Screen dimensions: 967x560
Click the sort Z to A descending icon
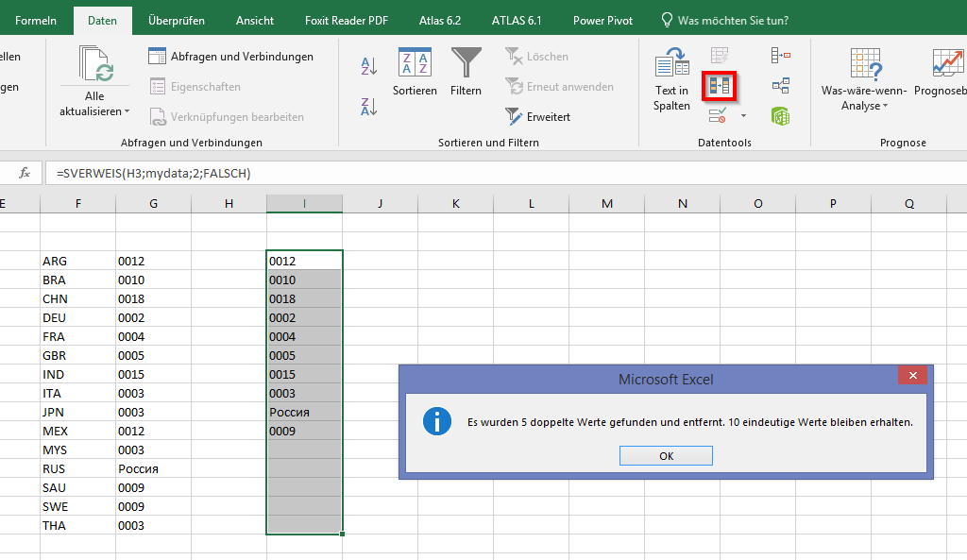click(x=369, y=106)
